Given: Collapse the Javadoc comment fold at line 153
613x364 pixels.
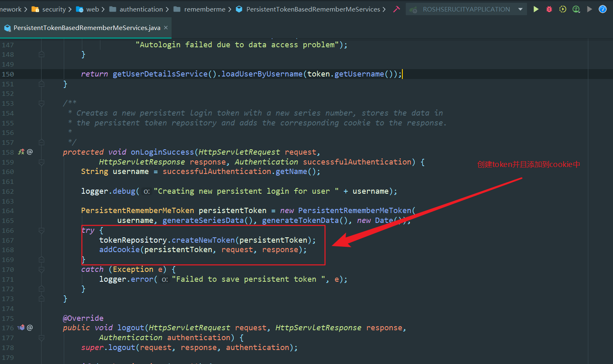Looking at the screenshot, I should pyautogui.click(x=42, y=103).
